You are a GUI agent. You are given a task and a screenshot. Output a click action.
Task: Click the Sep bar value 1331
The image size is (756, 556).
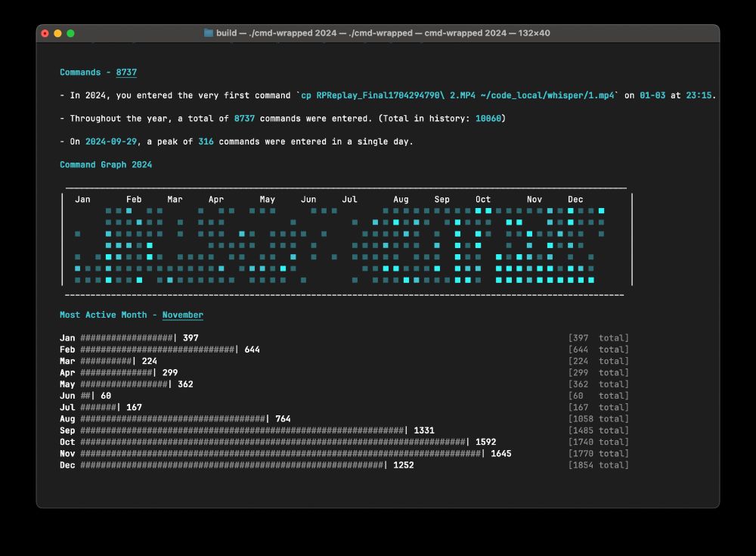click(424, 430)
